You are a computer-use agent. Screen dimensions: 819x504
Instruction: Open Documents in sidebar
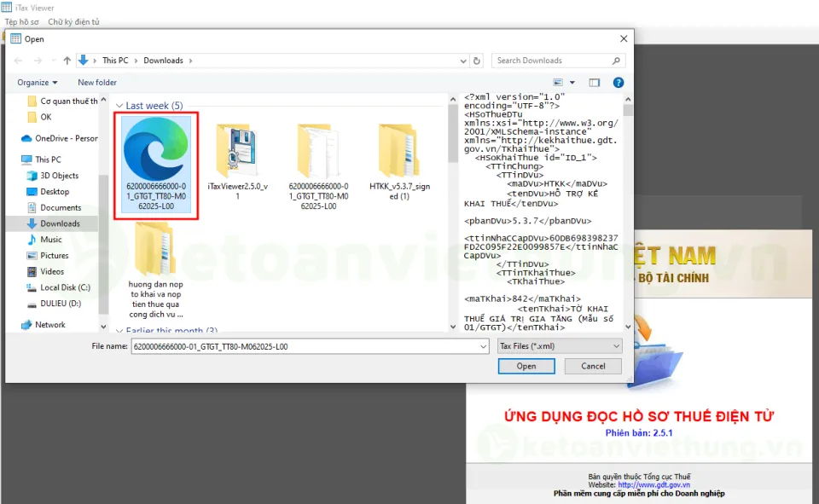pos(55,208)
